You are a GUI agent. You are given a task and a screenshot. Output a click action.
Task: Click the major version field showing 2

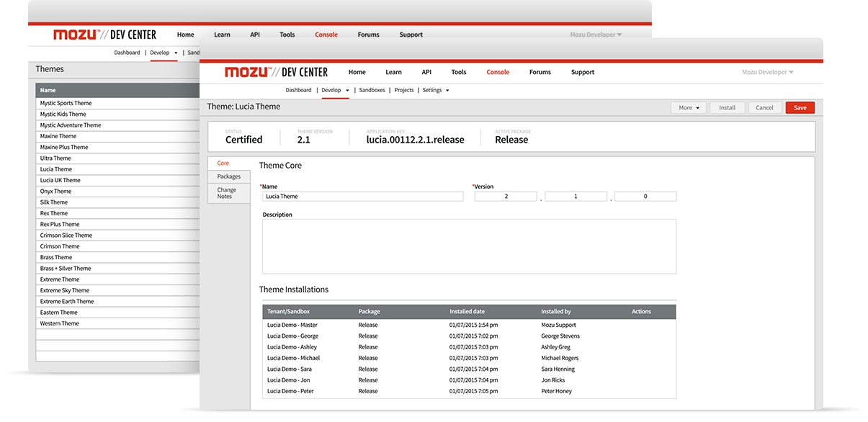[506, 196]
